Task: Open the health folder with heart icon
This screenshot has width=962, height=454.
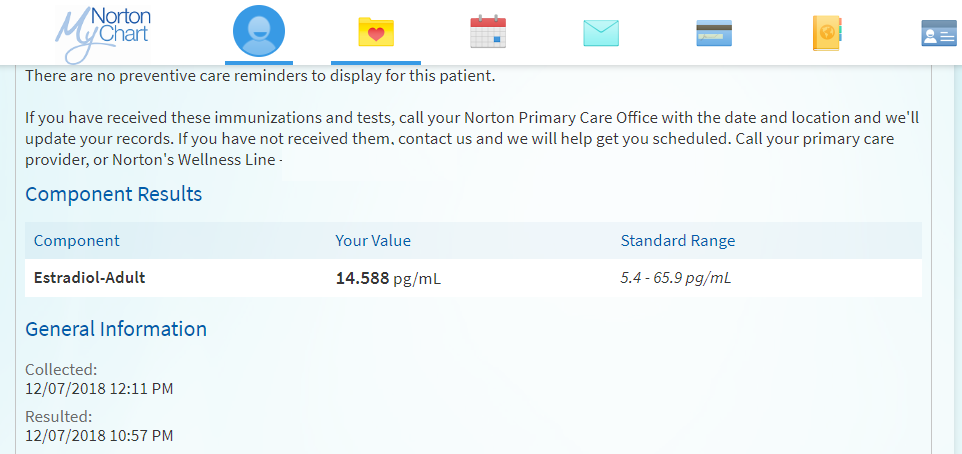Action: [x=376, y=33]
